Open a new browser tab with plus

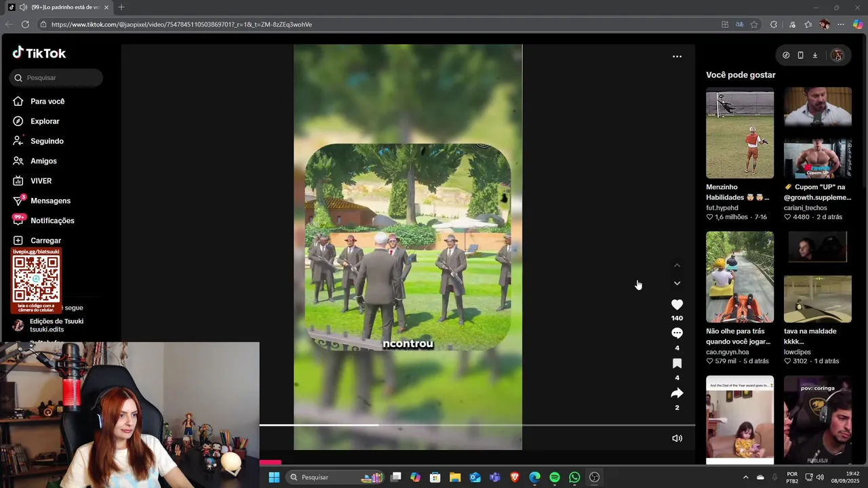121,7
